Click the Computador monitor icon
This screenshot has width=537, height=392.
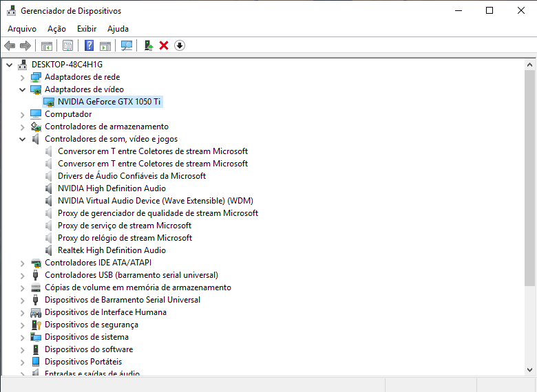[36, 114]
